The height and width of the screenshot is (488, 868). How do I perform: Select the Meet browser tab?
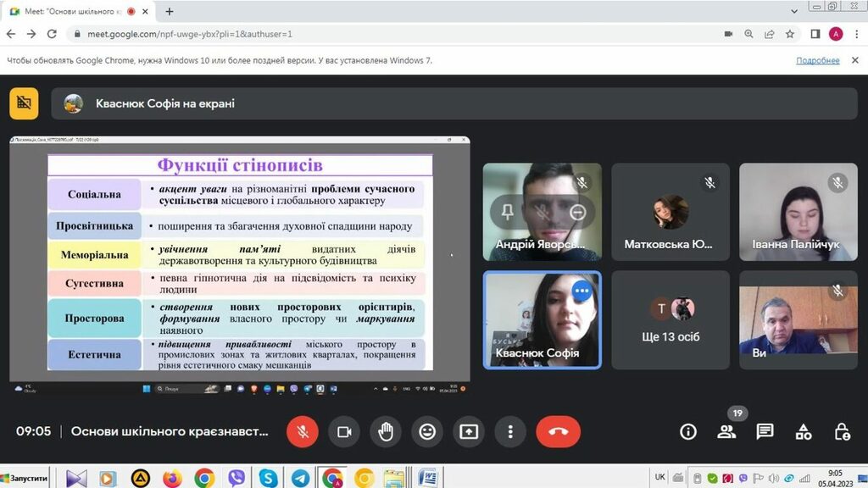[x=76, y=12]
